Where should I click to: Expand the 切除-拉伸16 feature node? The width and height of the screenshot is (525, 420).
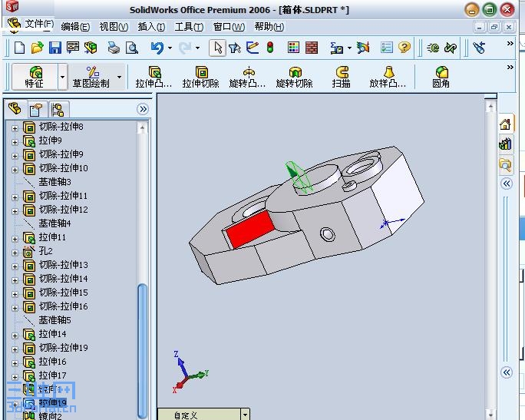tap(15, 308)
